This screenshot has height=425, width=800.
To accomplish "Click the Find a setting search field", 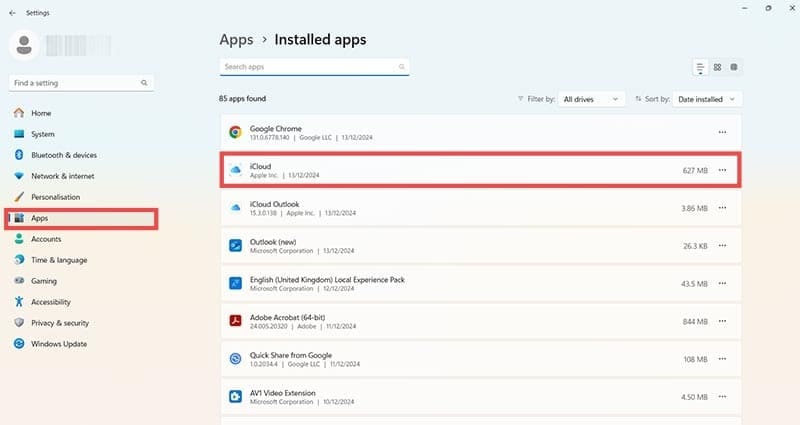I will click(81, 83).
